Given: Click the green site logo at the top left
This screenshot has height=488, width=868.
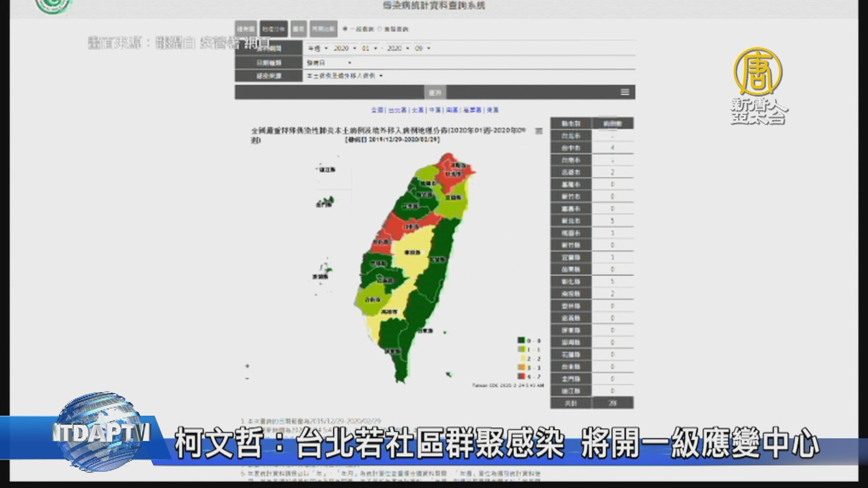Looking at the screenshot, I should 53,5.
